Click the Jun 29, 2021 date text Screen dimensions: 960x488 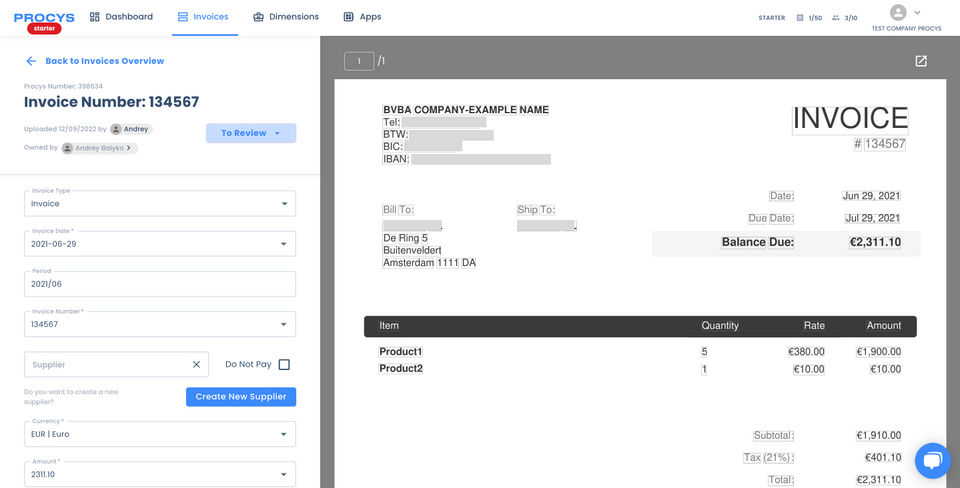pos(871,196)
